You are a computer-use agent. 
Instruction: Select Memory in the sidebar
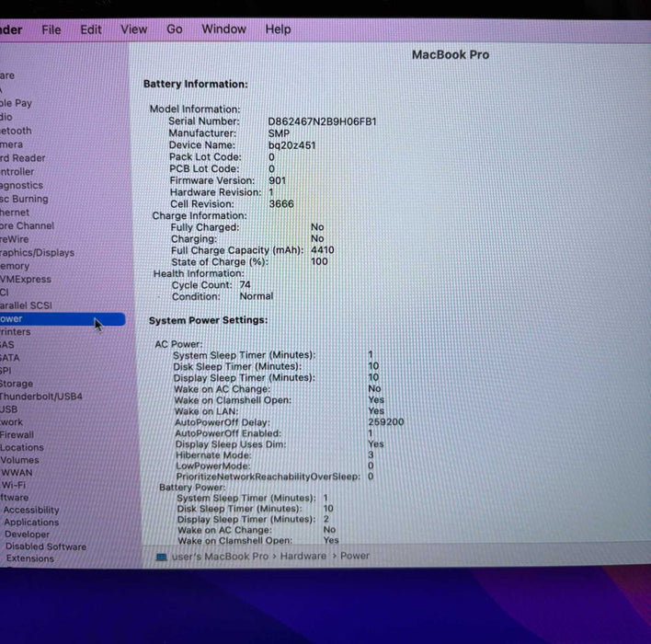[15, 266]
